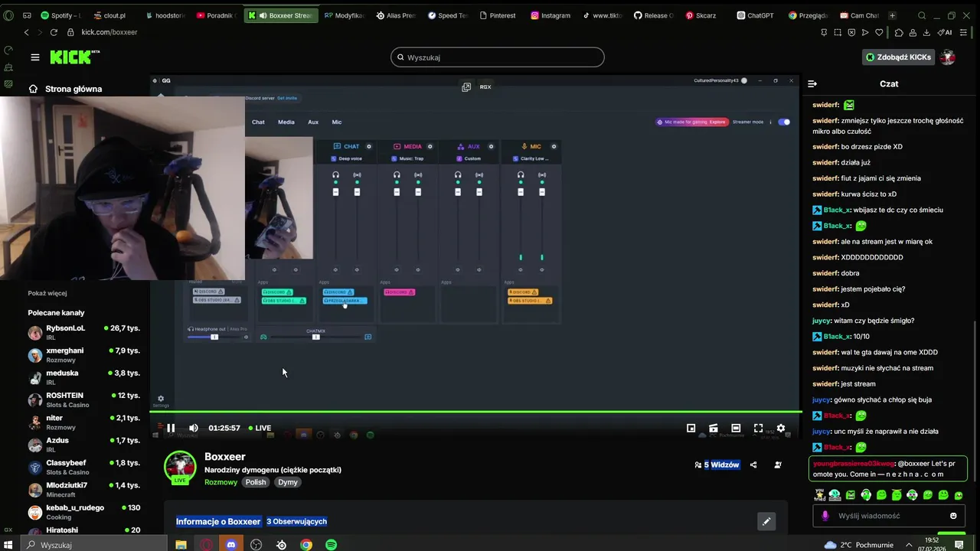Image resolution: width=980 pixels, height=551 pixels.
Task: Pause the stream with the pause button
Action: click(171, 428)
